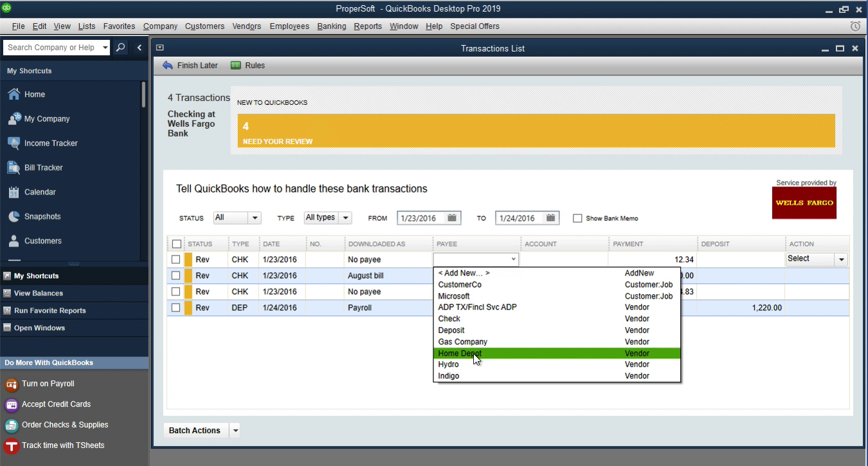Viewport: 868px width, 466px height.
Task: Click the Open Windows panel icon
Action: [x=7, y=328]
